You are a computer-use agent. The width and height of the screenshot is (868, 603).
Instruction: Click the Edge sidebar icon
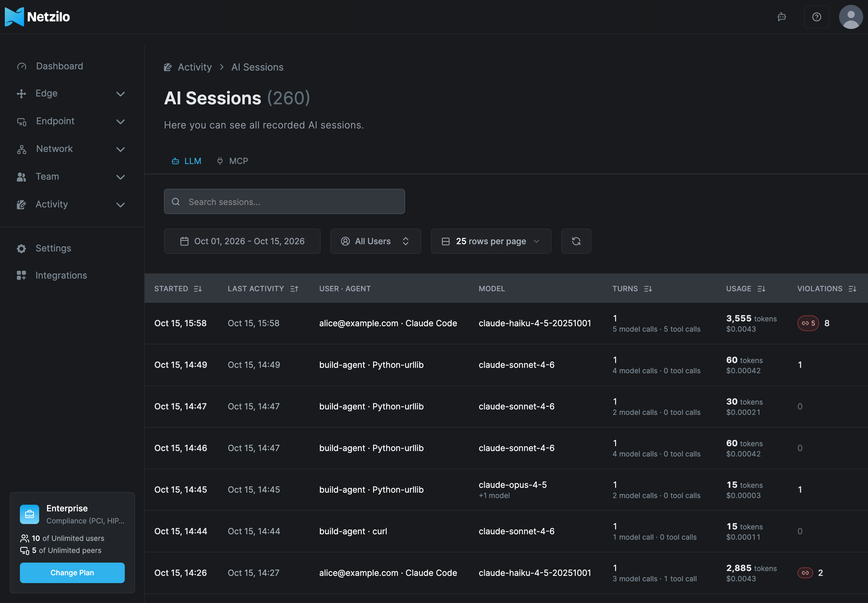pos(21,94)
